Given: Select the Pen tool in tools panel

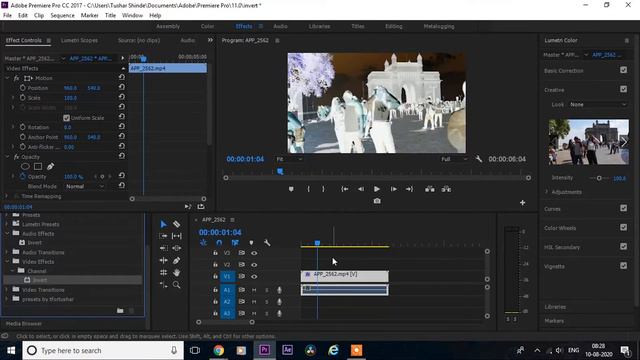Looking at the screenshot, I should click(x=176, y=260).
